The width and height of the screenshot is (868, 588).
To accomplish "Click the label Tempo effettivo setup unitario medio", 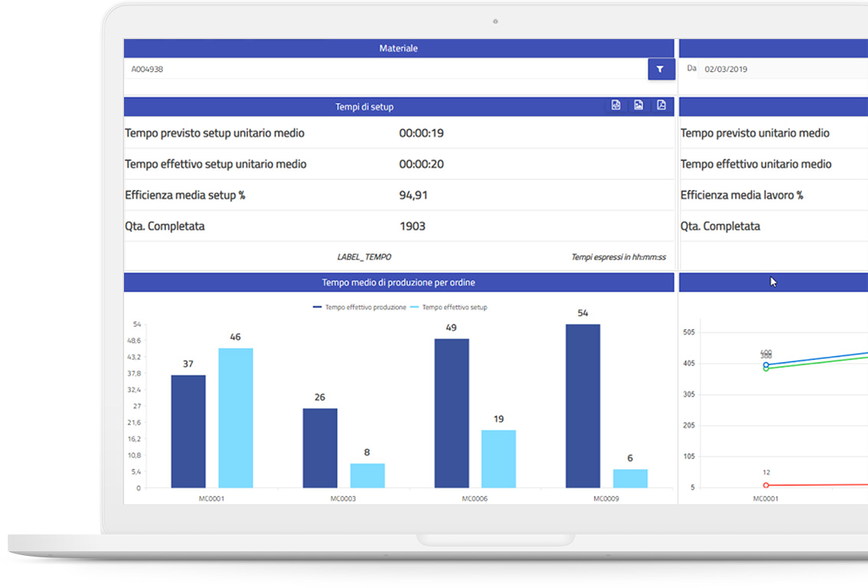I will 216,164.
